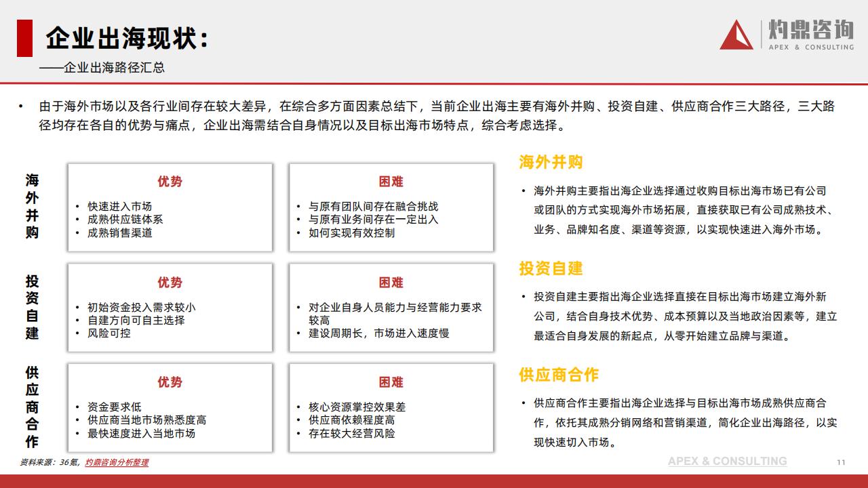Viewport: 868px width, 488px height.
Task: Select bullet 与原有业务间存在一定出入
Action: 373,220
